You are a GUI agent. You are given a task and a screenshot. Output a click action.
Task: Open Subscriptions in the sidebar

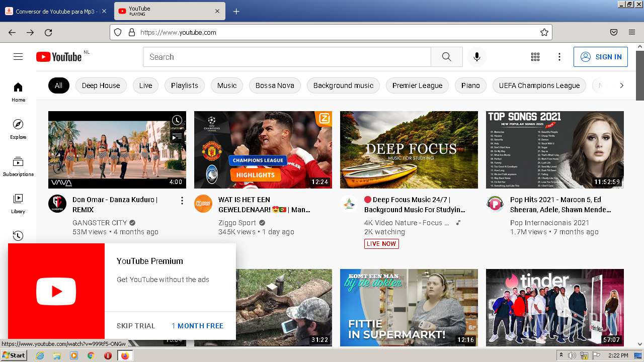[18, 166]
